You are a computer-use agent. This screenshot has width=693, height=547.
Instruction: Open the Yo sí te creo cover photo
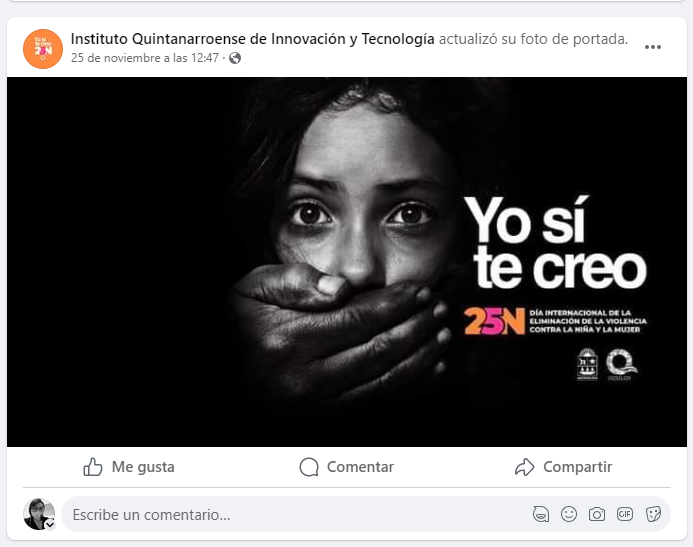point(347,262)
